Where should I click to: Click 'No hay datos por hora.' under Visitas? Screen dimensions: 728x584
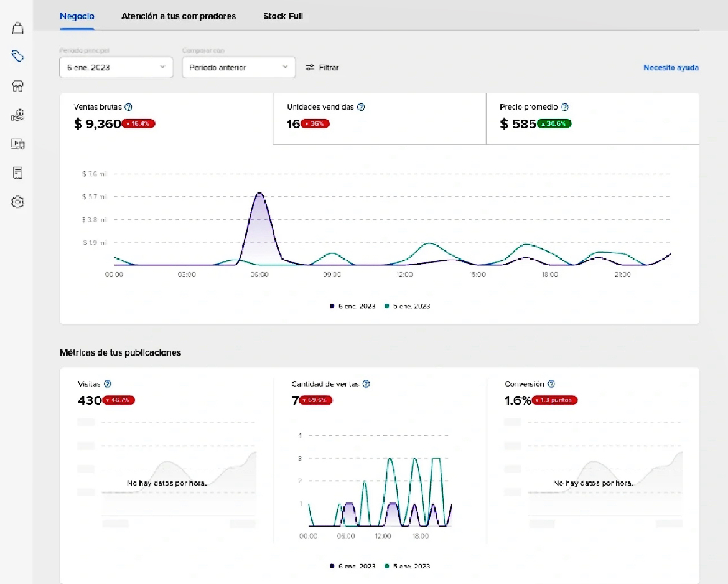click(167, 483)
